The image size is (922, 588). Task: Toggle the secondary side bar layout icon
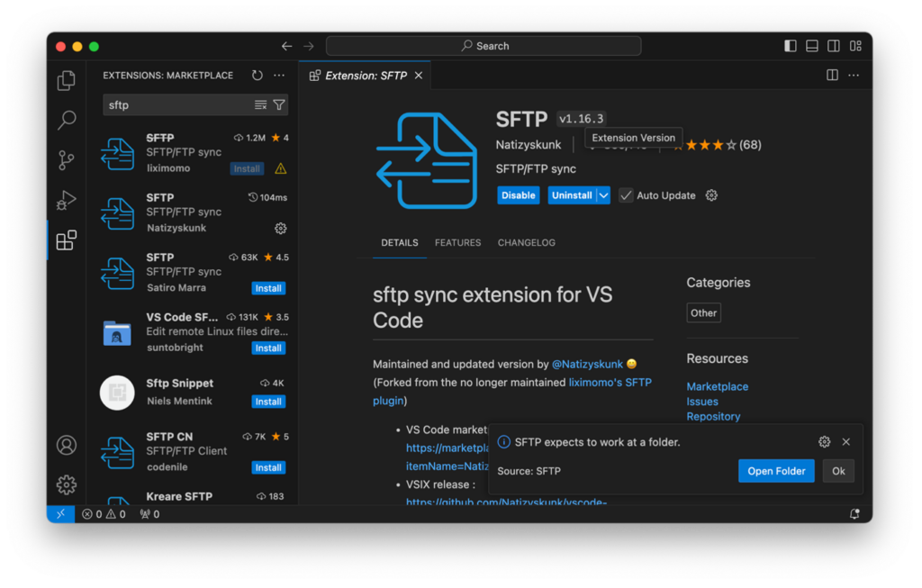click(834, 46)
